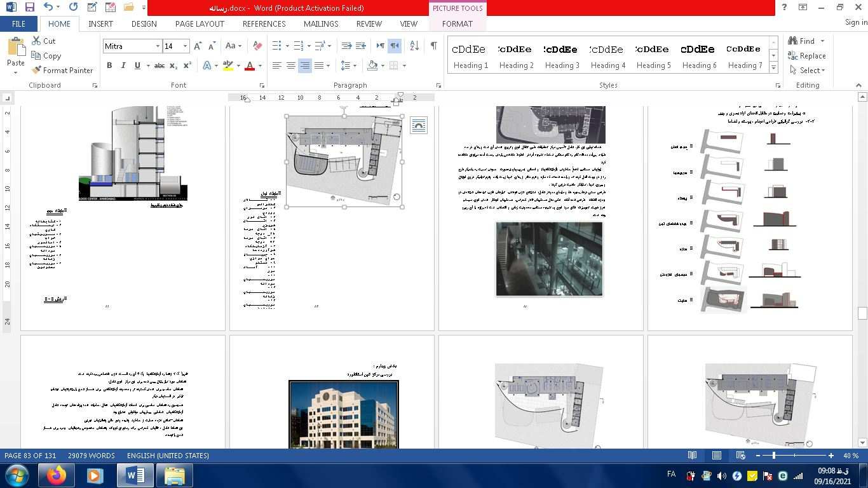The height and width of the screenshot is (488, 868).
Task: Toggle Show/Hide paragraph marks
Action: pyautogui.click(x=433, y=46)
